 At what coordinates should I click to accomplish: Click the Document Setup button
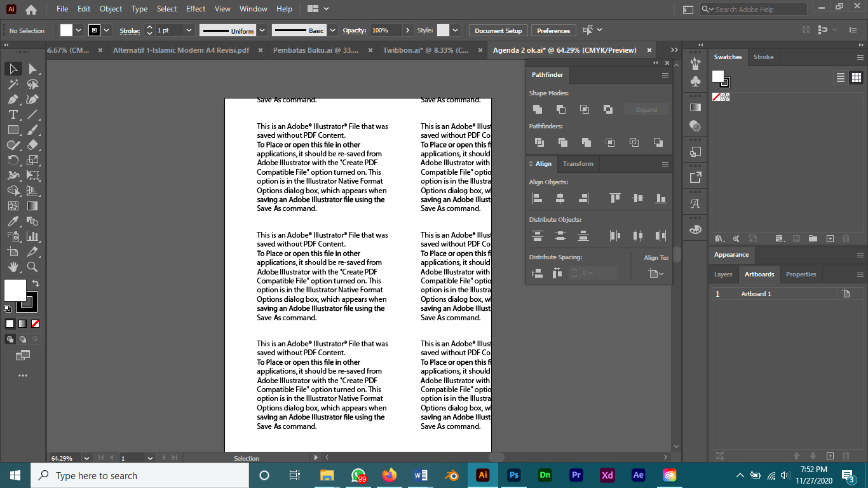tap(499, 30)
